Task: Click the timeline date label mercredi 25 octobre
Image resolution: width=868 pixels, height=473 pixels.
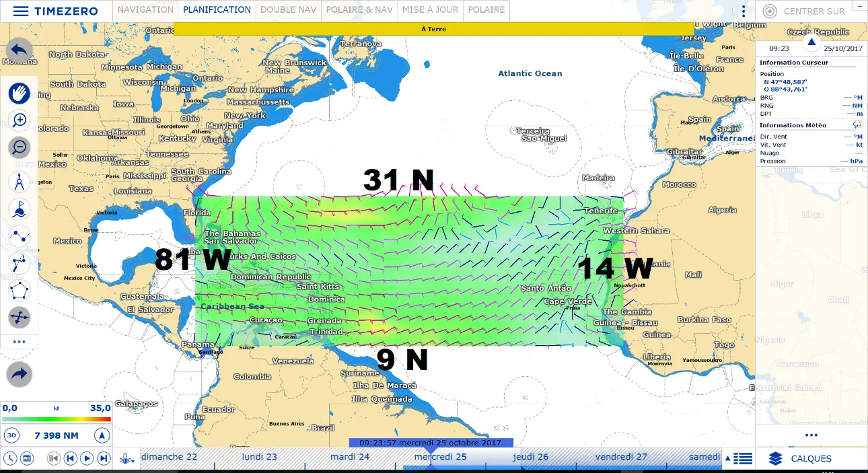Action: click(x=431, y=443)
